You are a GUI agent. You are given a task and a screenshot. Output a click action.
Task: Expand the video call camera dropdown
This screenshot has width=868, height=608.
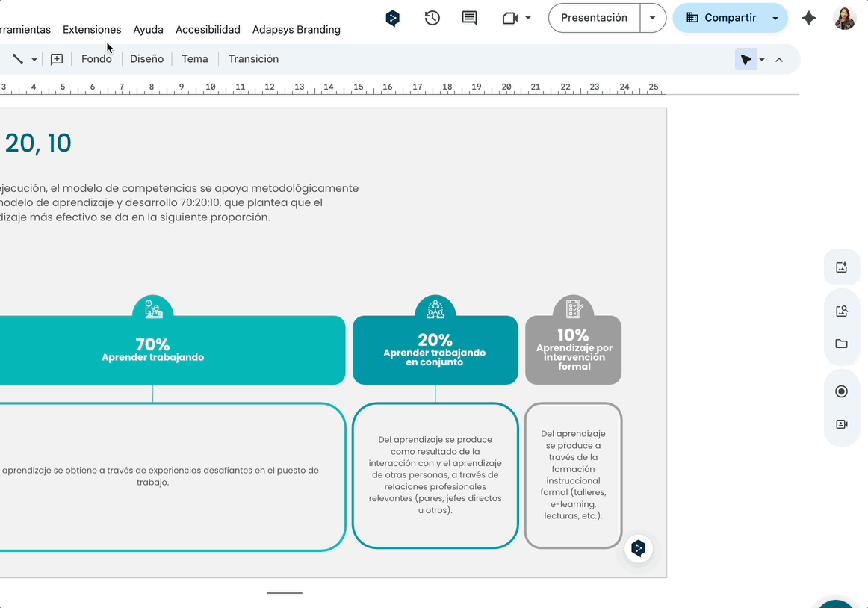[528, 18]
